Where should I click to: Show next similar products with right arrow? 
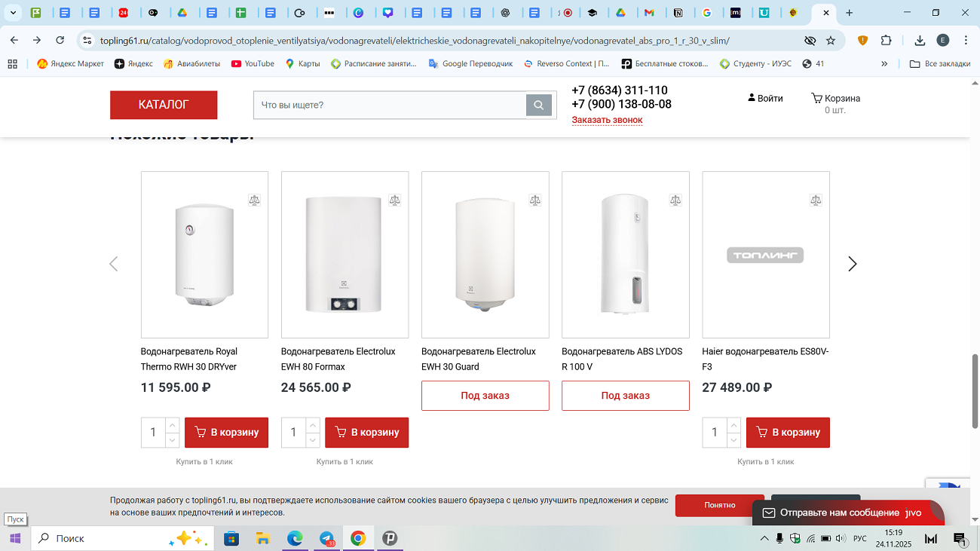pos(852,264)
